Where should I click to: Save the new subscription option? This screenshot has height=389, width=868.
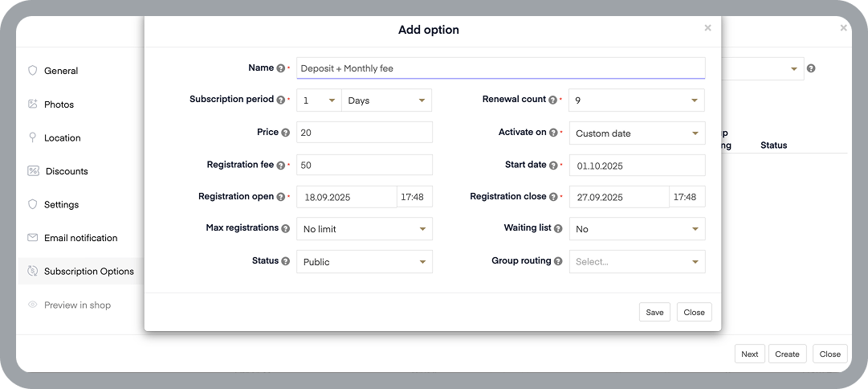coord(654,312)
